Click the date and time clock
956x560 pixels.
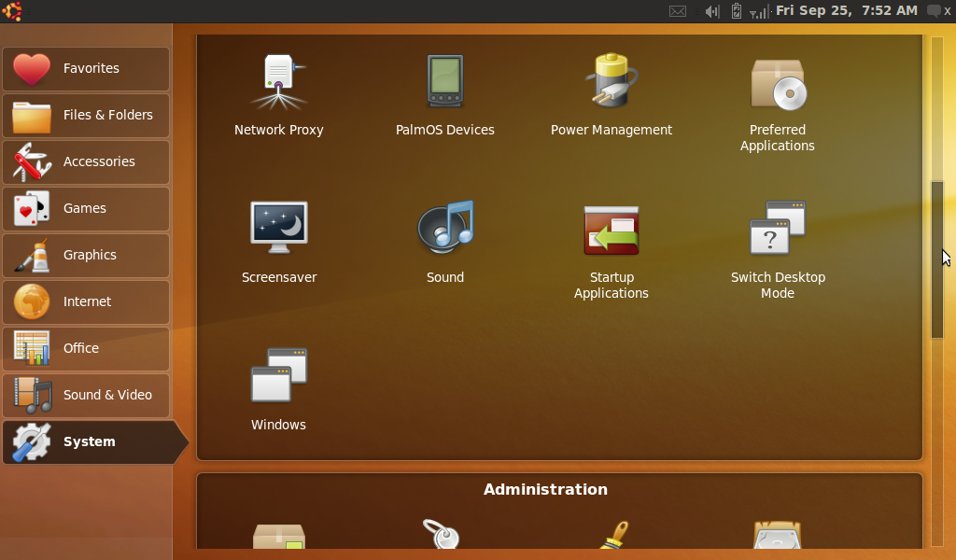[846, 10]
